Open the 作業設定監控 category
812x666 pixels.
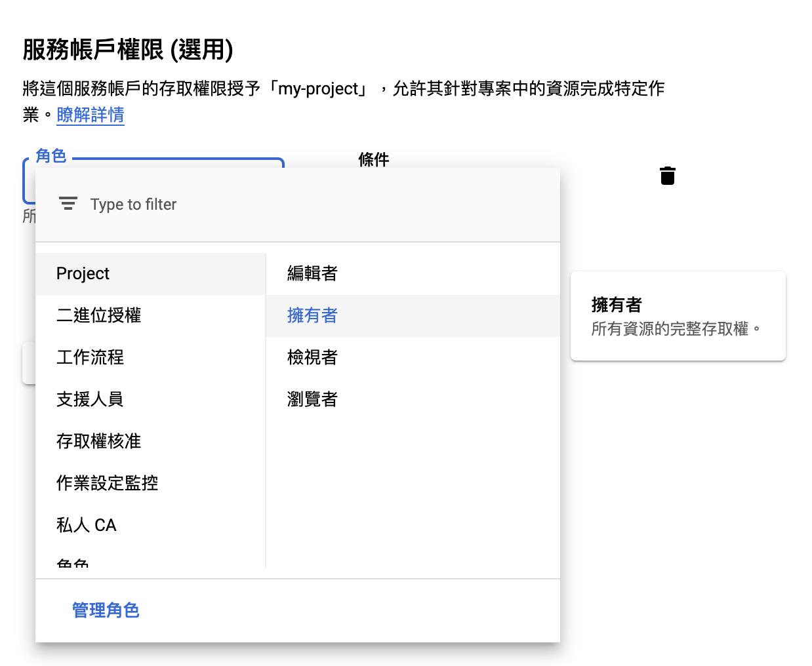click(x=151, y=483)
